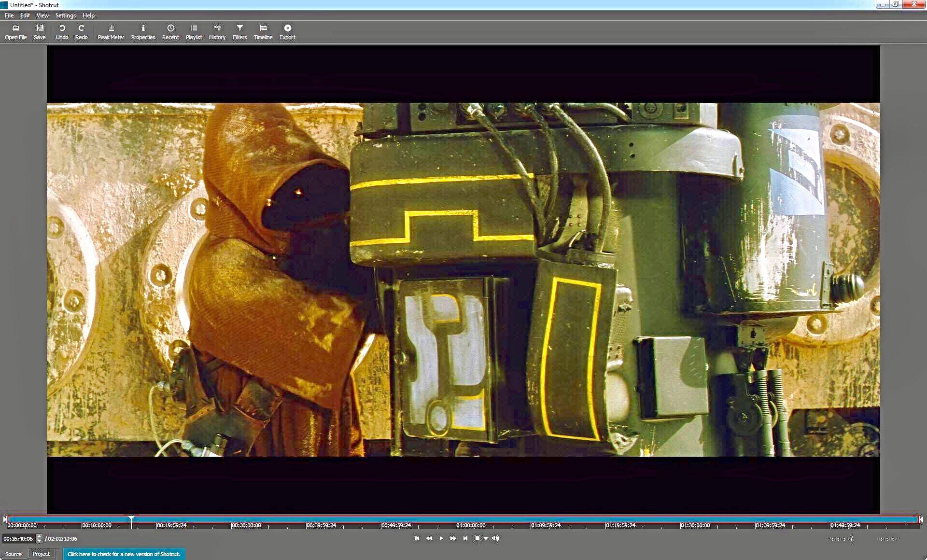Switch to the Project tab
This screenshot has height=560, width=927.
tap(41, 554)
